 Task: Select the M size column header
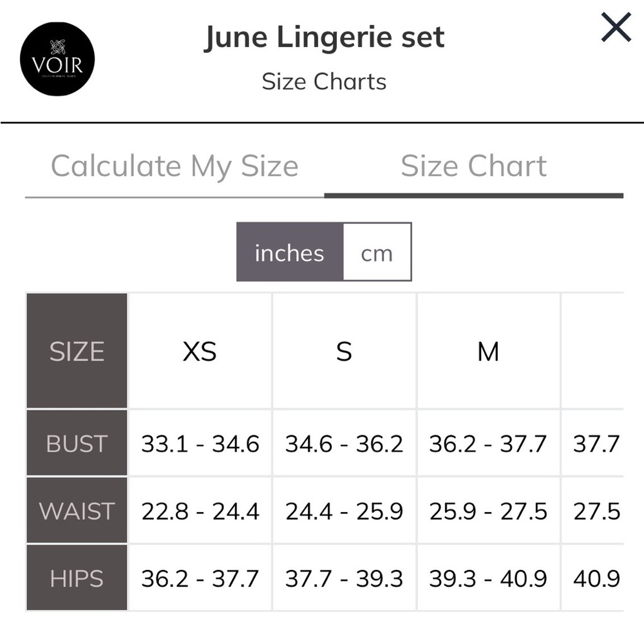[488, 351]
